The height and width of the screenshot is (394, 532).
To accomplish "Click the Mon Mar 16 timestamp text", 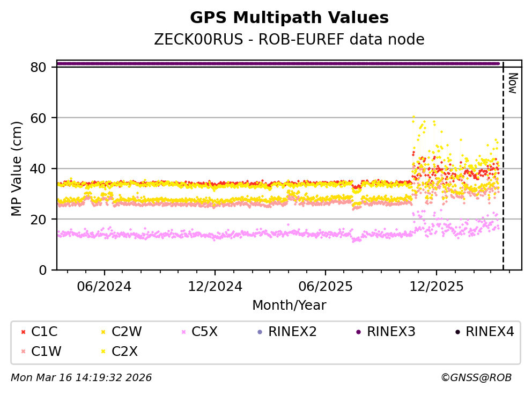I will tap(81, 378).
